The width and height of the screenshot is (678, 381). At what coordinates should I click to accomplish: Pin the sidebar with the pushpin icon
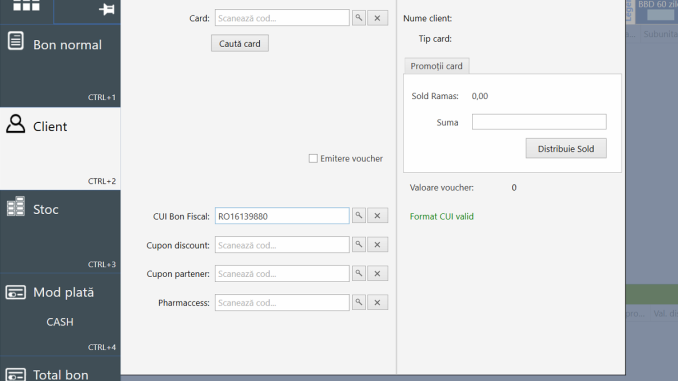tap(107, 9)
